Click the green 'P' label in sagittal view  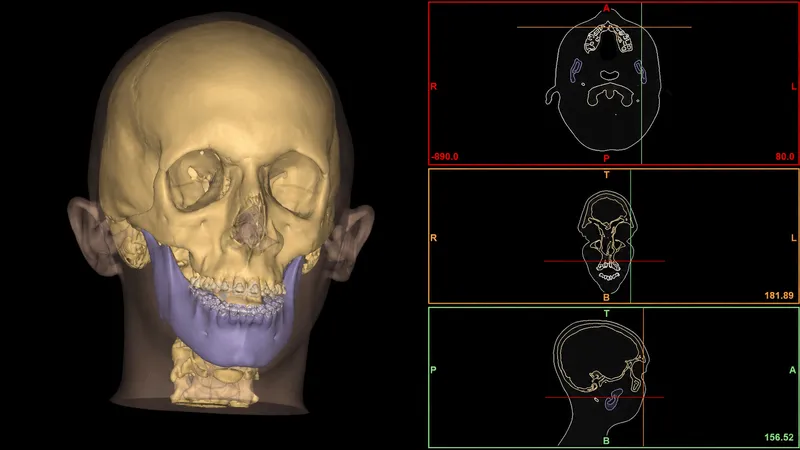click(x=433, y=369)
